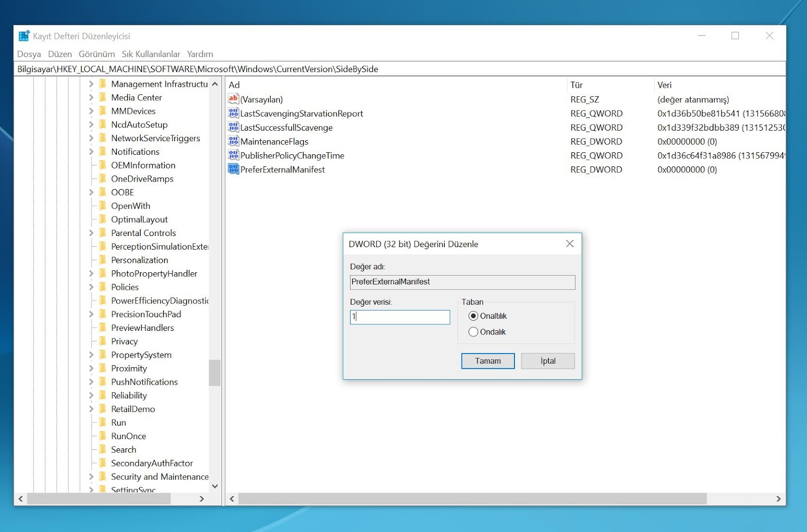Click the Değer adı field

[x=463, y=282]
